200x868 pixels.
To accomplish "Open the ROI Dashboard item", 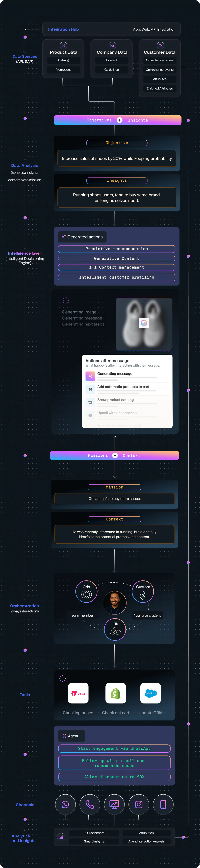I will (x=94, y=833).
